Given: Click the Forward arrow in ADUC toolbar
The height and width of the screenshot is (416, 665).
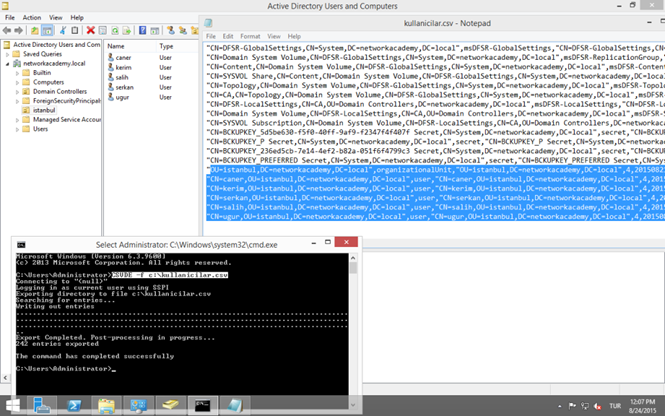Looking at the screenshot, I should coord(18,31).
